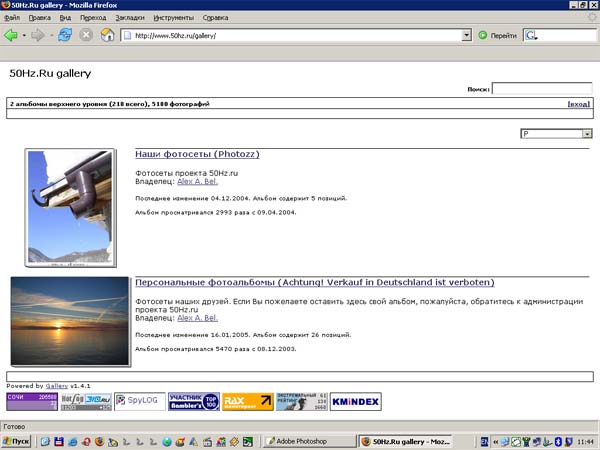Launch Firefox from quick launch bar
600x450 pixels.
99,442
